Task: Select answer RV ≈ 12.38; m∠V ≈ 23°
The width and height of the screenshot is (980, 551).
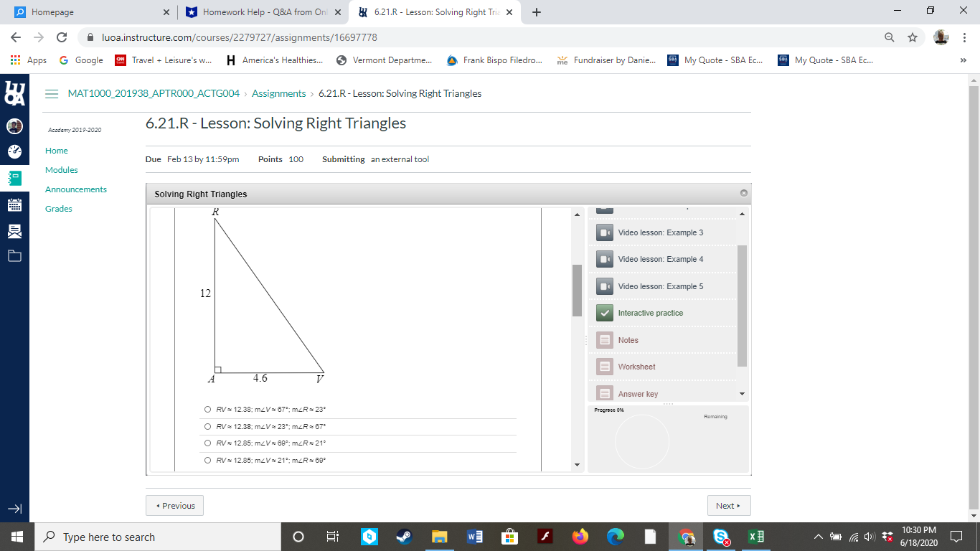Action: [207, 427]
